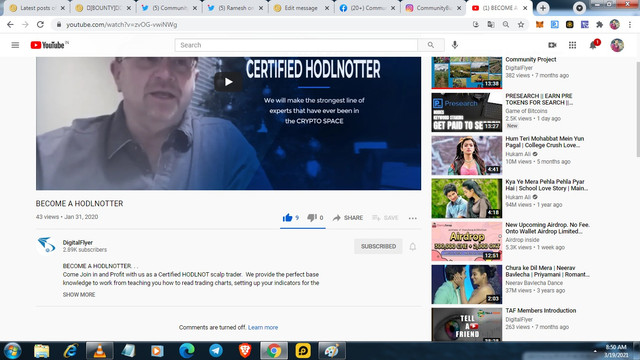Open Microsoft Edge from taskbar
This screenshot has height=360, width=640.
point(187,351)
